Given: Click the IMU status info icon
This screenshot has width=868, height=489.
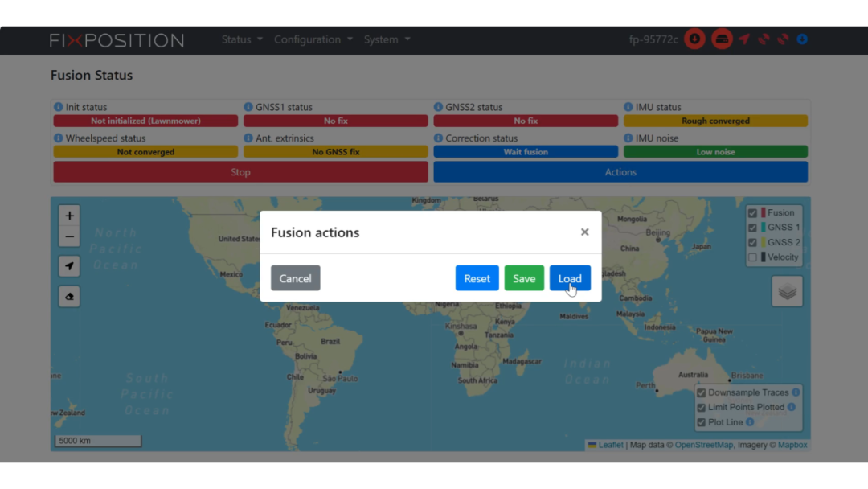Looking at the screenshot, I should tap(628, 107).
